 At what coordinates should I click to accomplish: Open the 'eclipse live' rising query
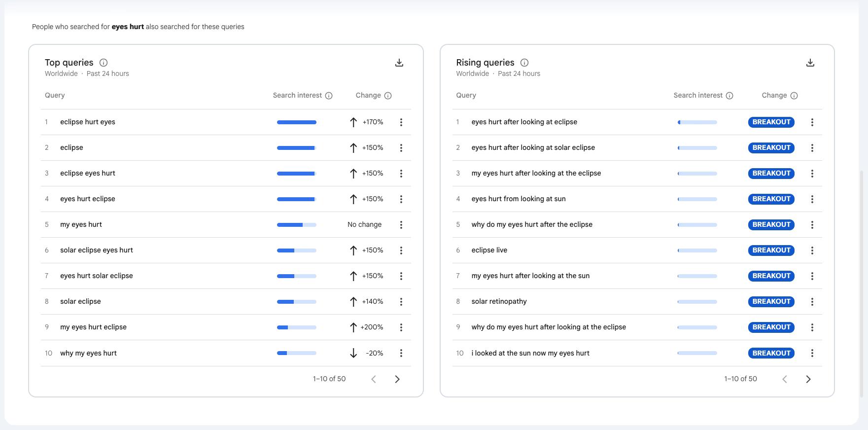(489, 250)
